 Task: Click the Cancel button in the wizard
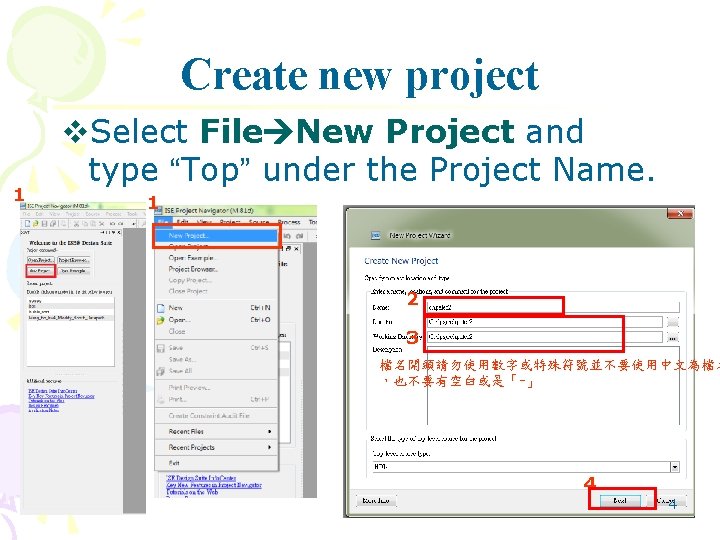coord(667,501)
